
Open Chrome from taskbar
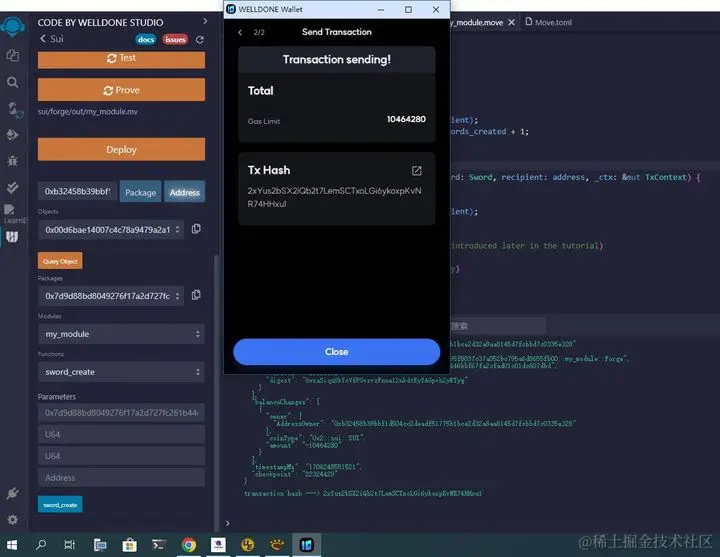click(x=189, y=545)
